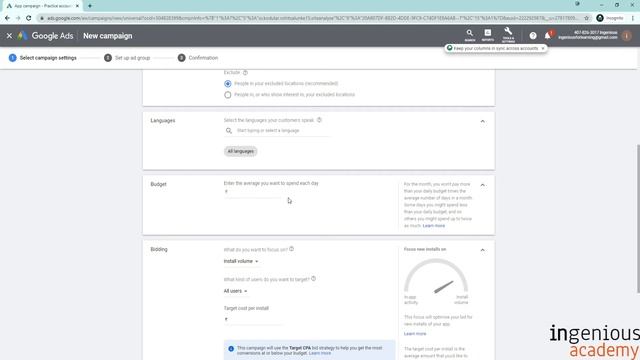Click the language search field
The height and width of the screenshot is (360, 640).
tap(278, 131)
